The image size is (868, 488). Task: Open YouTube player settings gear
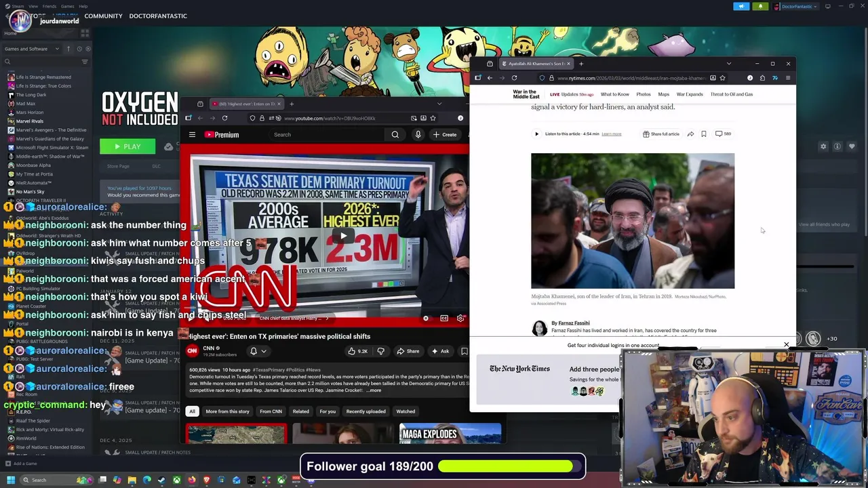(460, 318)
